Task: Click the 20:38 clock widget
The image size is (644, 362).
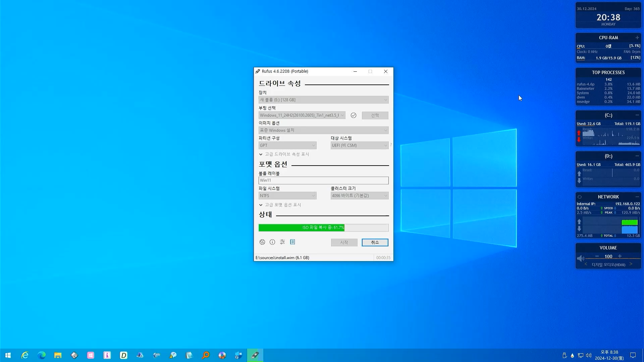Action: click(x=608, y=17)
